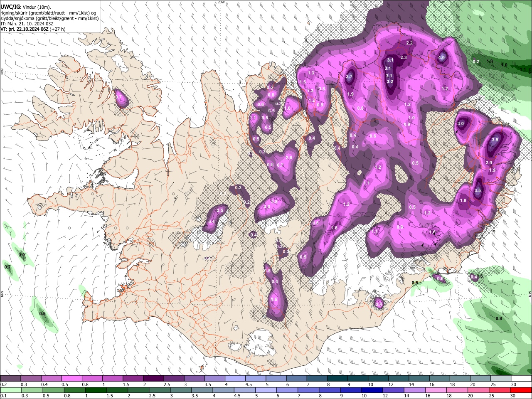Click the 3.2 value in dark purple core
The width and height of the screenshot is (532, 399).
pyautogui.click(x=390, y=82)
